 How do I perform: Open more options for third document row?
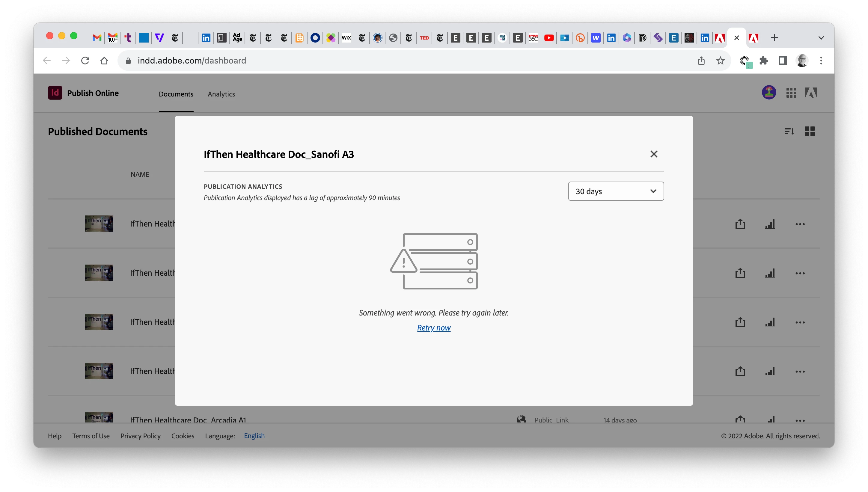point(800,322)
